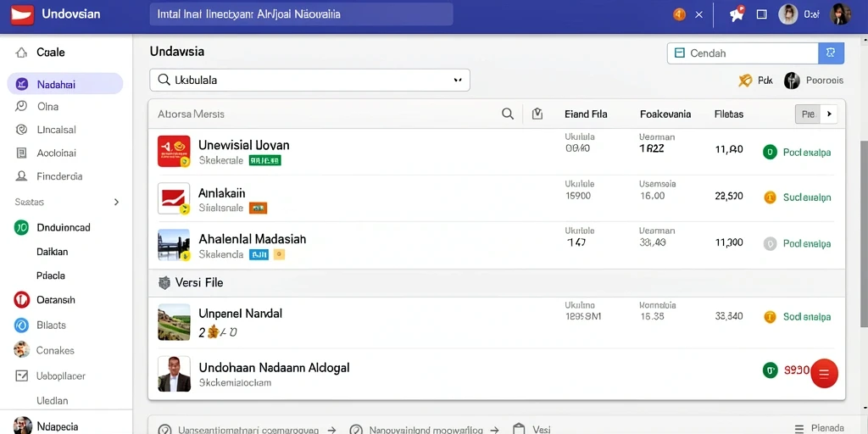Click the square window icon in header

point(762,14)
